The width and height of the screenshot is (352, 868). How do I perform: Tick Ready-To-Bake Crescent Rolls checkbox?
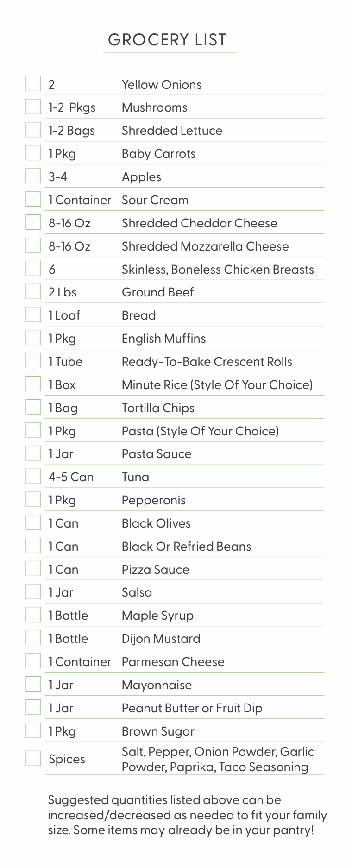(x=33, y=361)
